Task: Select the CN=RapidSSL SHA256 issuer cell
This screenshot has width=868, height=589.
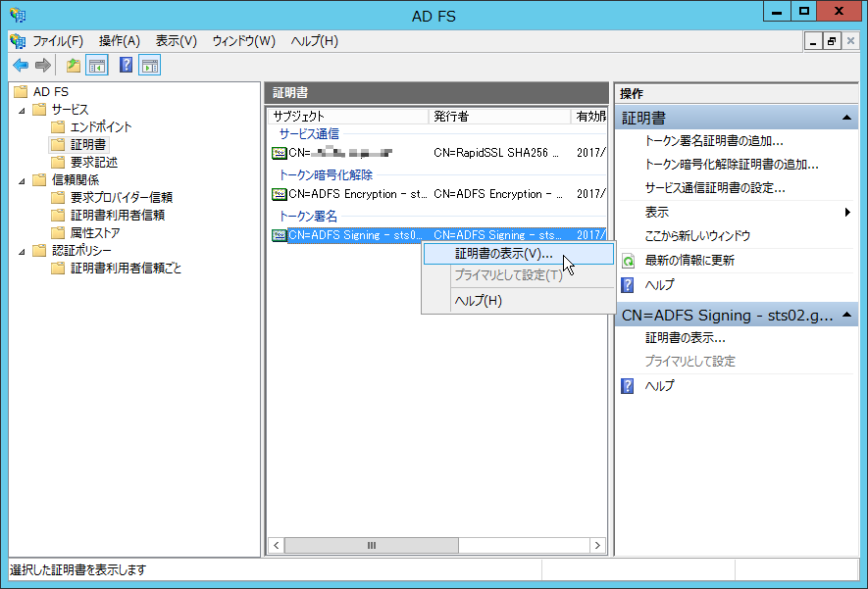Action: click(x=496, y=153)
